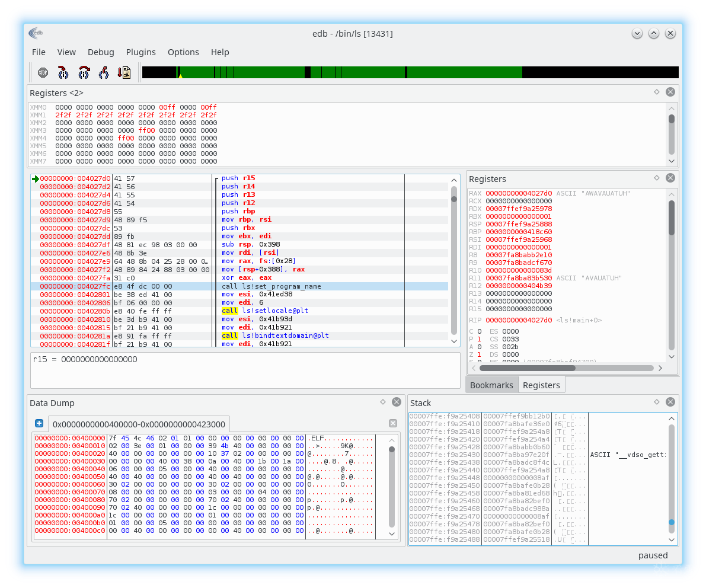Select the xor eax, eax instruction

point(247,278)
